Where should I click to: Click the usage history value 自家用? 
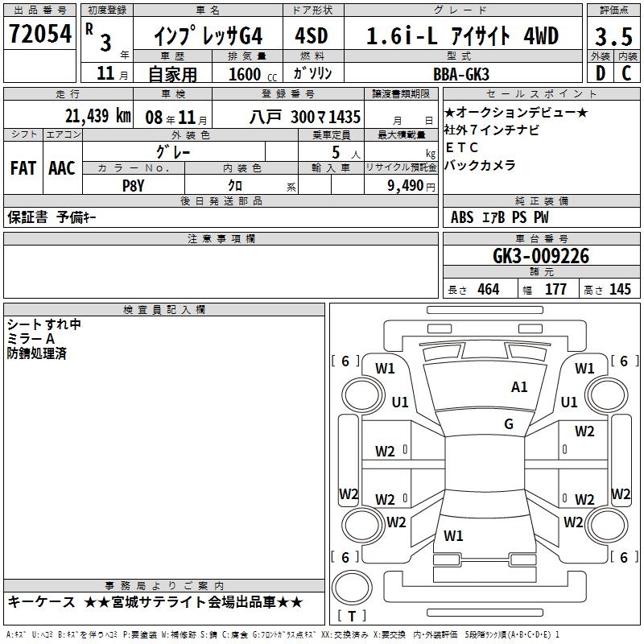172,74
